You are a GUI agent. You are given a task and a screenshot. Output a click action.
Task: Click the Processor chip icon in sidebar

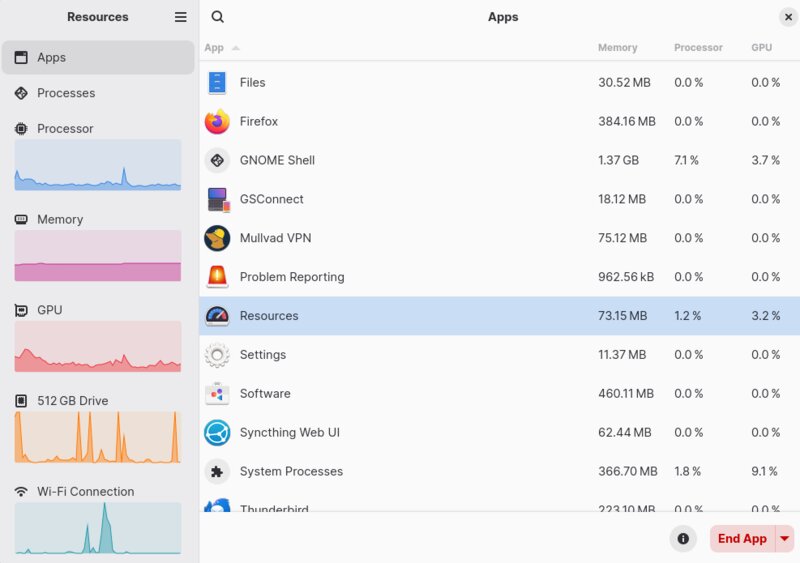21,129
